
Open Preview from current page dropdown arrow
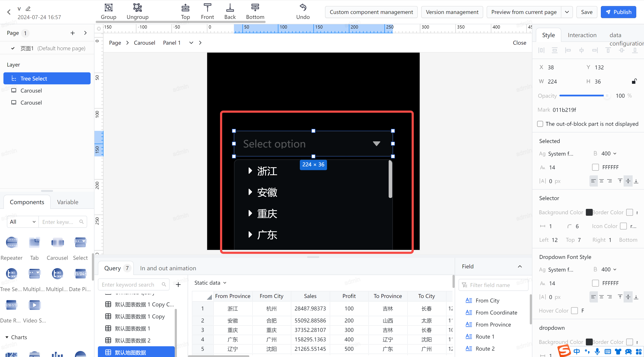(567, 12)
